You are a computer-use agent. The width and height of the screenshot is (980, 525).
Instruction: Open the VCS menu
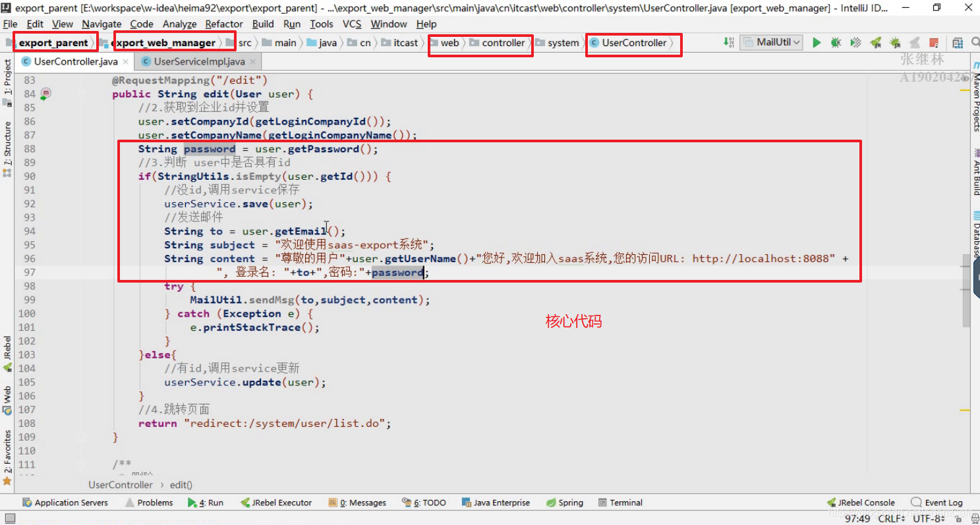[352, 24]
